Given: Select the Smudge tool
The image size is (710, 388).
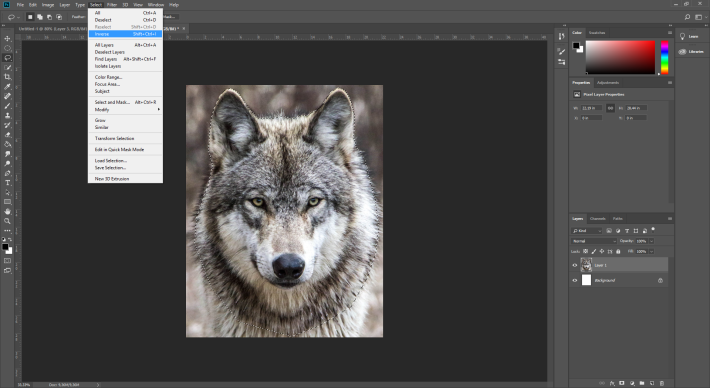Looking at the screenshot, I should (7, 154).
